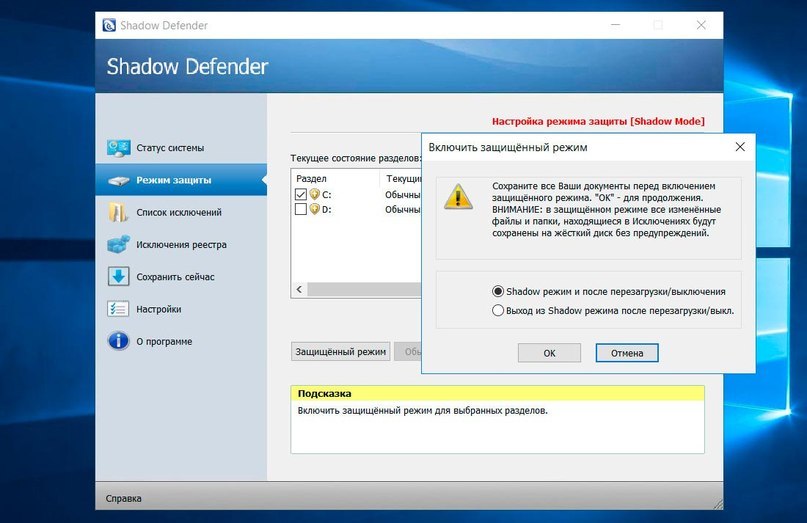Viewport: 807px width, 523px height.
Task: Click the 'Обычный' state text for D:
Action: point(402,210)
